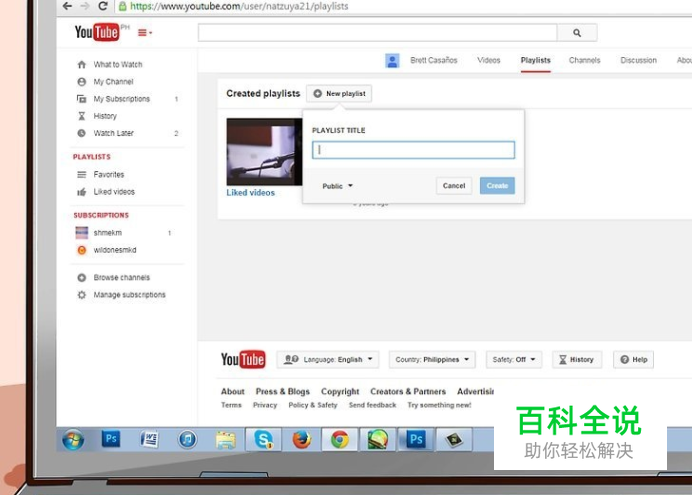Click the YouTube logo in header

point(97,32)
